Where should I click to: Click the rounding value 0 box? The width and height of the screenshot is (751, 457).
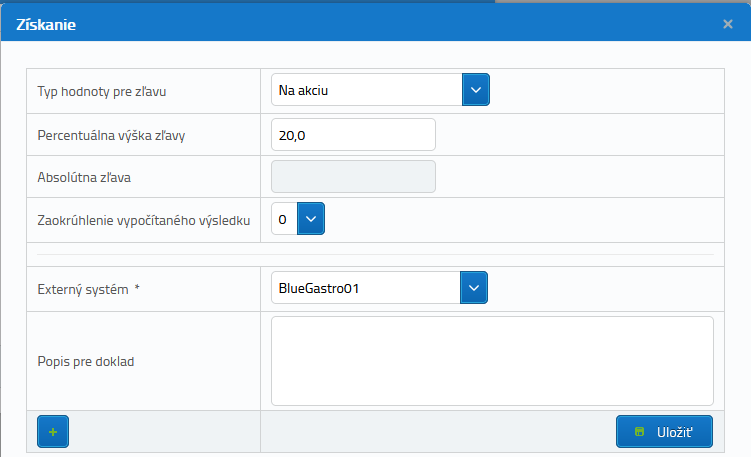pyautogui.click(x=284, y=218)
